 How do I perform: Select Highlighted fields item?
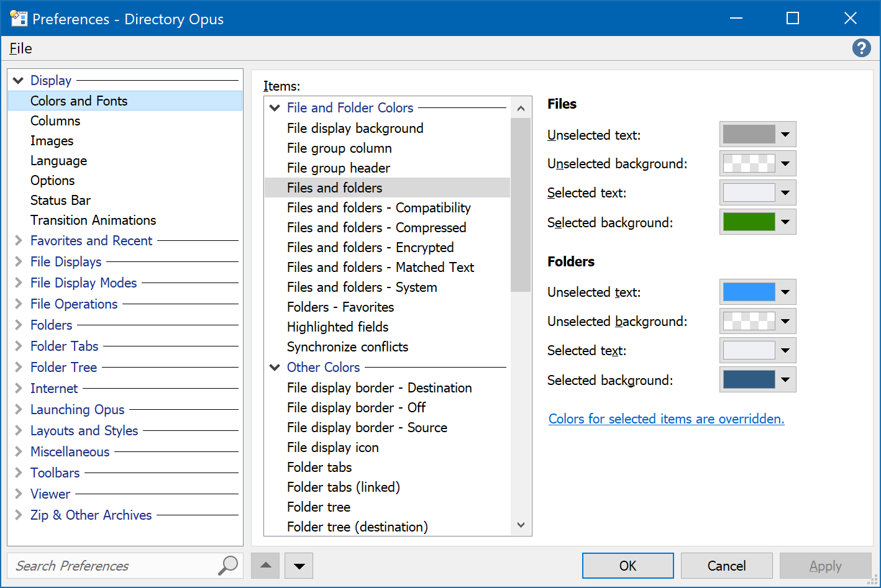point(387,327)
